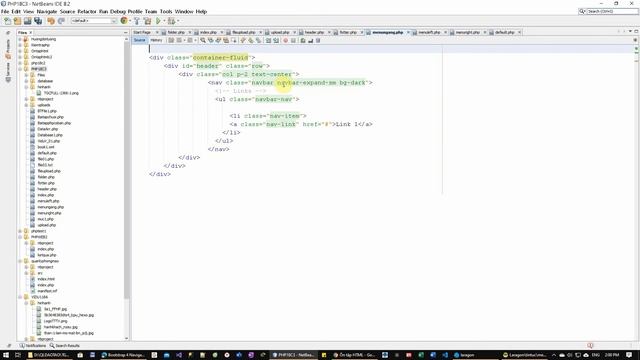
Task: Open the Notifications panel button
Action: point(33,346)
